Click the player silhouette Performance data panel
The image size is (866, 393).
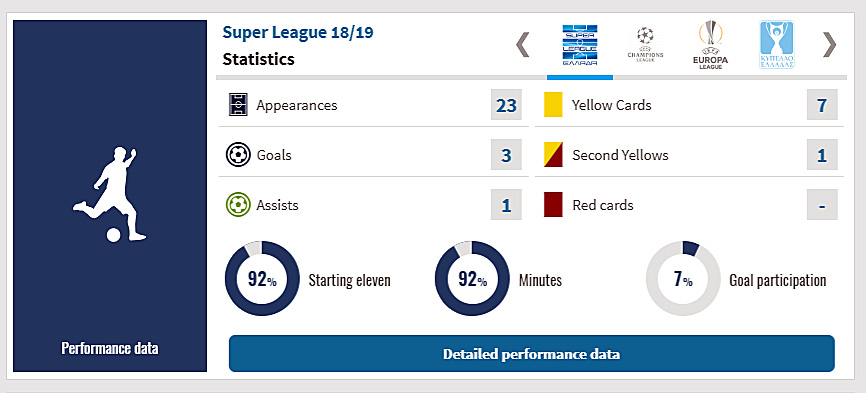110,196
